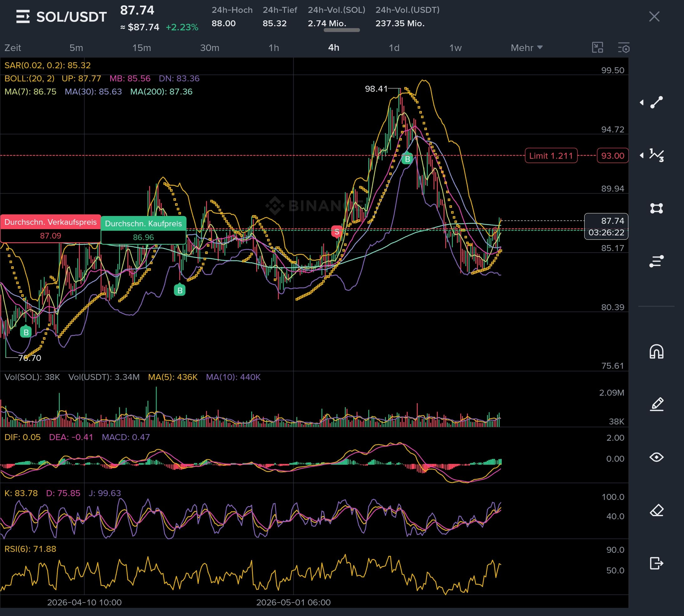Switch to the 30m timeframe
The width and height of the screenshot is (684, 616).
click(210, 48)
